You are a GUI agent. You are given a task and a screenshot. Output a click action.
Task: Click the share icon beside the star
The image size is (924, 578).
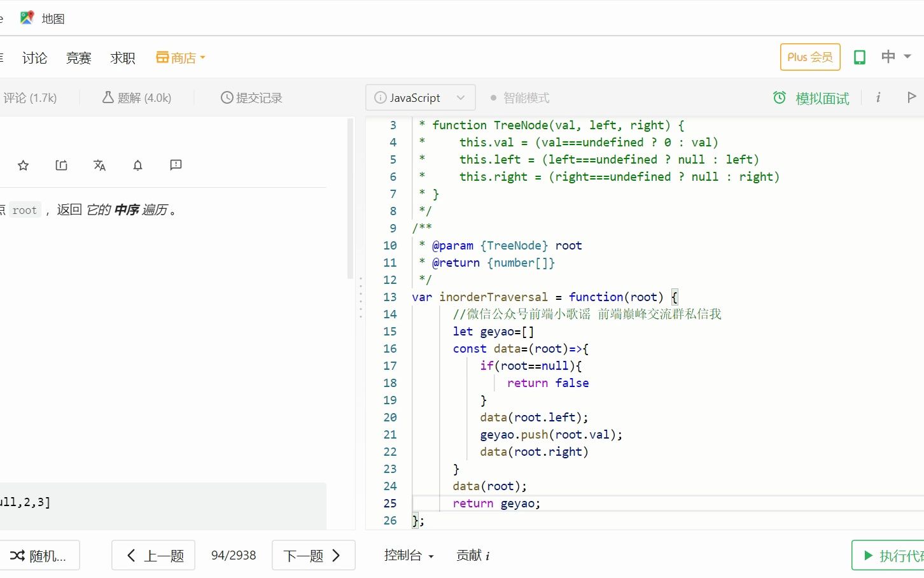(61, 166)
